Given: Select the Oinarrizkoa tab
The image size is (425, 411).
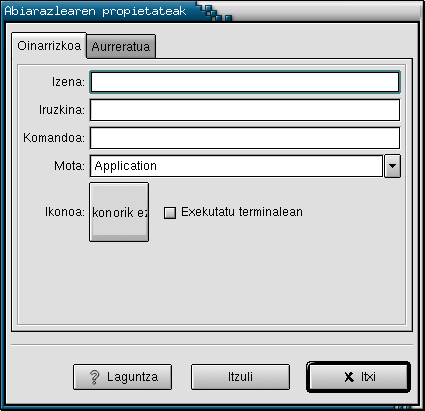Looking at the screenshot, I should point(49,46).
